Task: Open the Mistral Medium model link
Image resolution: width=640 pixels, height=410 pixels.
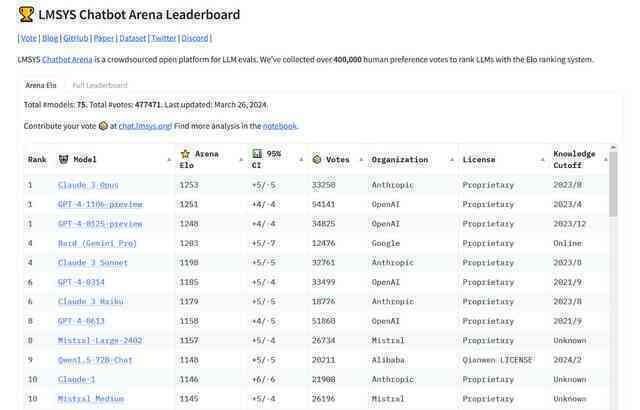Action: (x=91, y=399)
